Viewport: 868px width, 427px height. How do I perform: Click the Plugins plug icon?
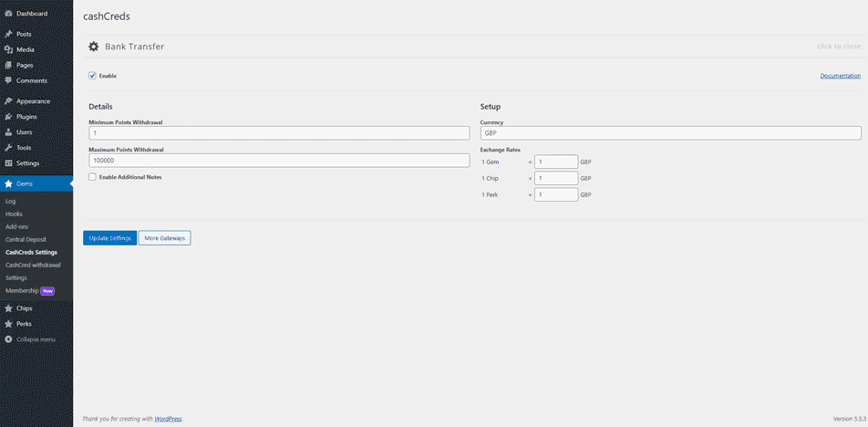pyautogui.click(x=8, y=117)
